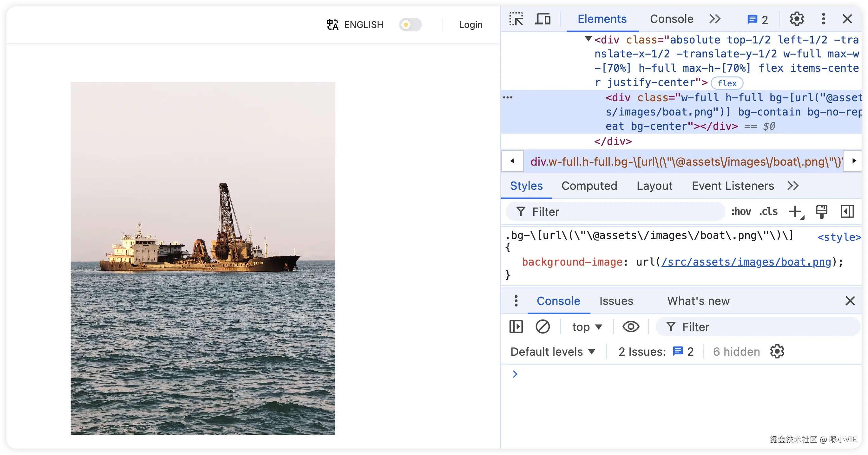Image resolution: width=868 pixels, height=455 pixels.
Task: Open the top JavaScript context dropdown
Action: pos(587,327)
